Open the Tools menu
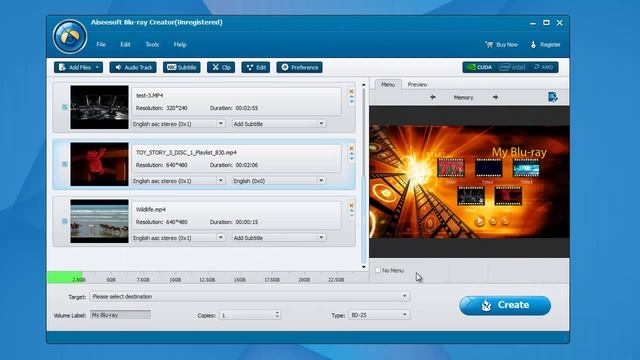This screenshot has height=360, width=640. click(152, 44)
